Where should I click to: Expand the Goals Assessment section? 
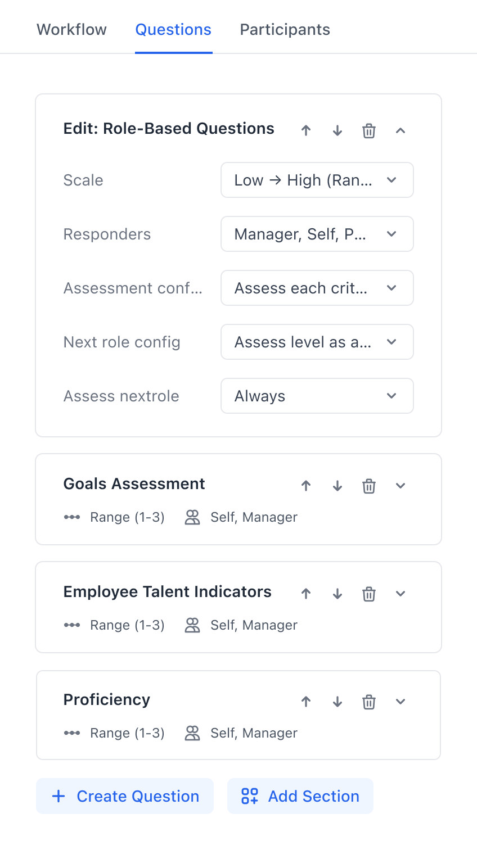click(x=400, y=485)
